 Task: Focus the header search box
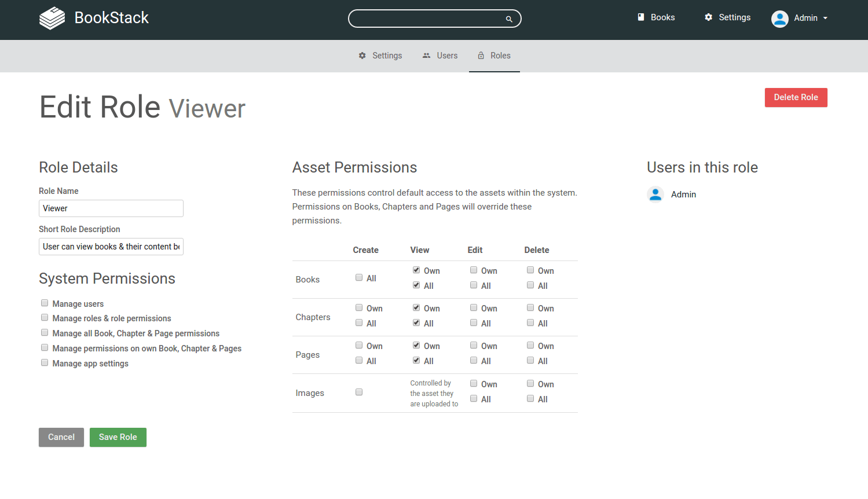(434, 19)
